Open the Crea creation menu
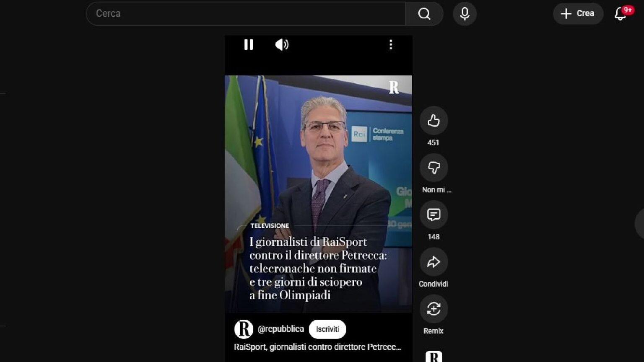Viewport: 644px width, 362px height. 578,13
